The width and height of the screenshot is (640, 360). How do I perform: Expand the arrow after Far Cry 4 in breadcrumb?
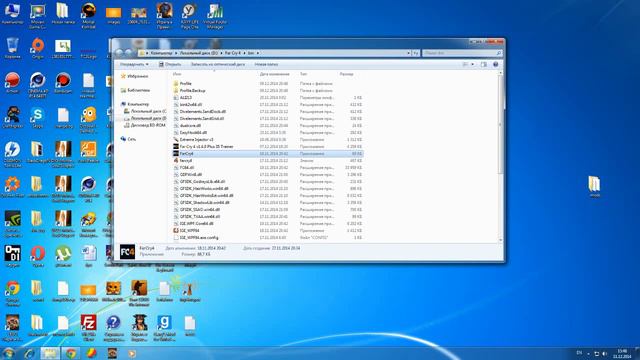pyautogui.click(x=244, y=53)
